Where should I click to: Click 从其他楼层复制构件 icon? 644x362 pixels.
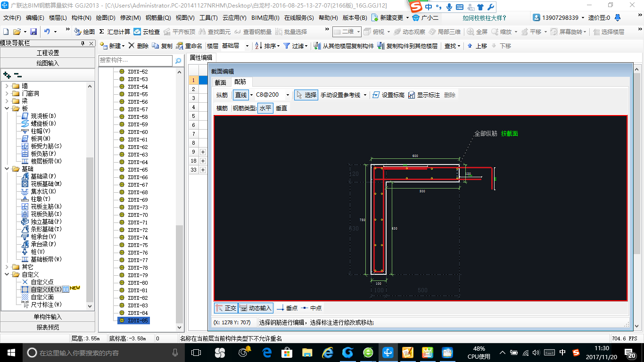pyautogui.click(x=318, y=46)
